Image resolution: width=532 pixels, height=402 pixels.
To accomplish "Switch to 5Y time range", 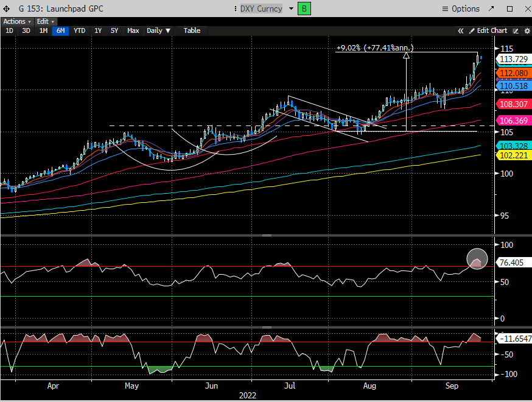I will click(114, 30).
